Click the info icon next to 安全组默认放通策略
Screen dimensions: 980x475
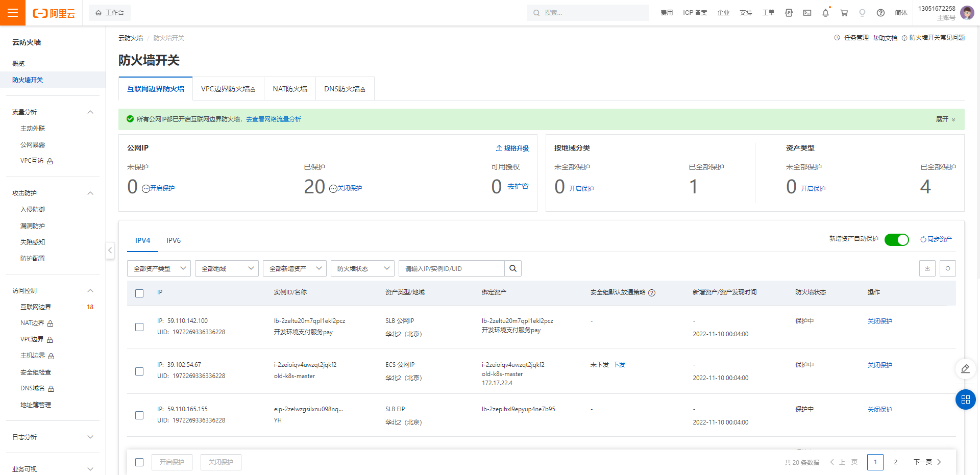pyautogui.click(x=652, y=293)
